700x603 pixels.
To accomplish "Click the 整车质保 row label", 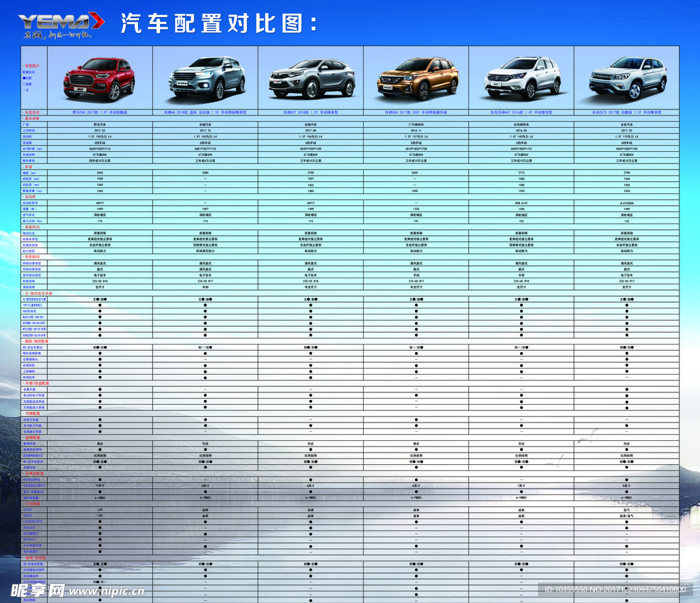I will [29, 161].
